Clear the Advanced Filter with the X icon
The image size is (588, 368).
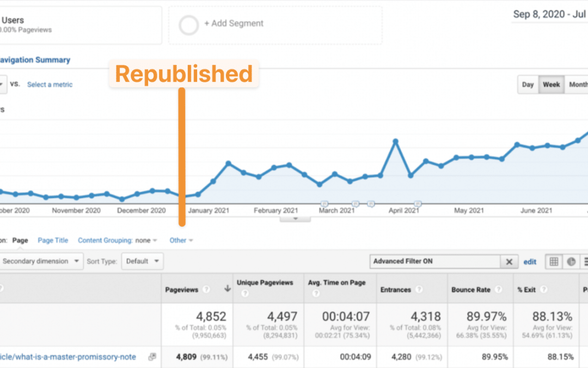click(510, 262)
